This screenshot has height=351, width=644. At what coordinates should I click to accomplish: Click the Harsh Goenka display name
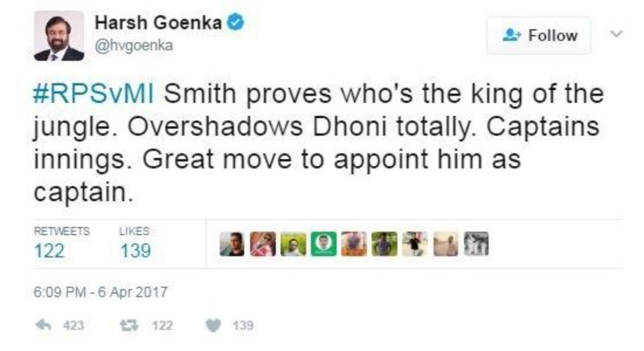[x=158, y=23]
